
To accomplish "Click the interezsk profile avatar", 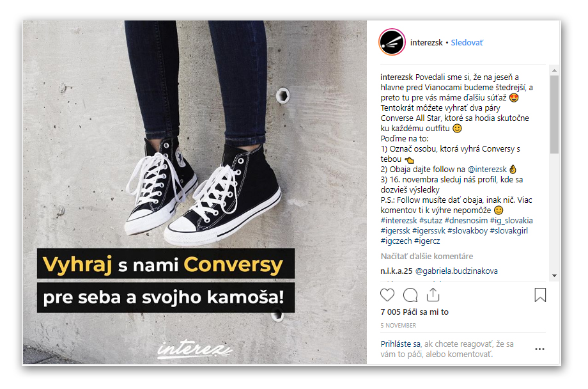I will (392, 42).
